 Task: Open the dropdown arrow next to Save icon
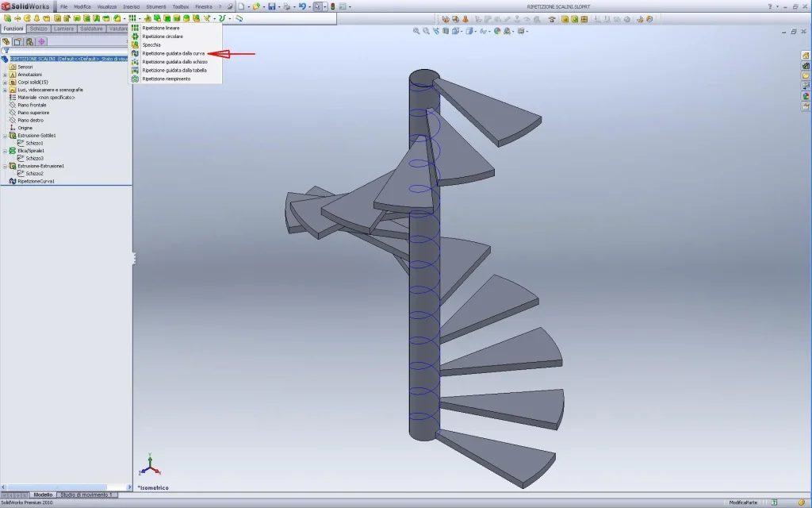tap(279, 6)
